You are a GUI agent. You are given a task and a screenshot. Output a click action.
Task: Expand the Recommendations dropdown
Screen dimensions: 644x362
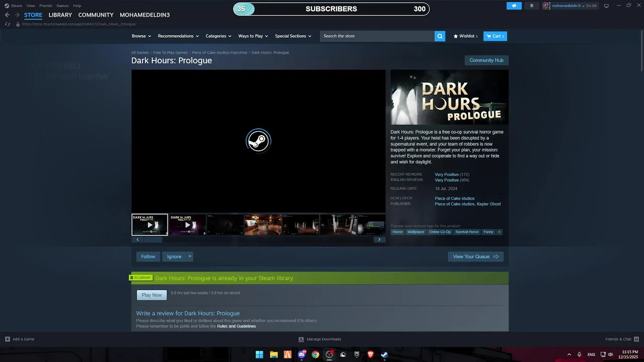(178, 36)
